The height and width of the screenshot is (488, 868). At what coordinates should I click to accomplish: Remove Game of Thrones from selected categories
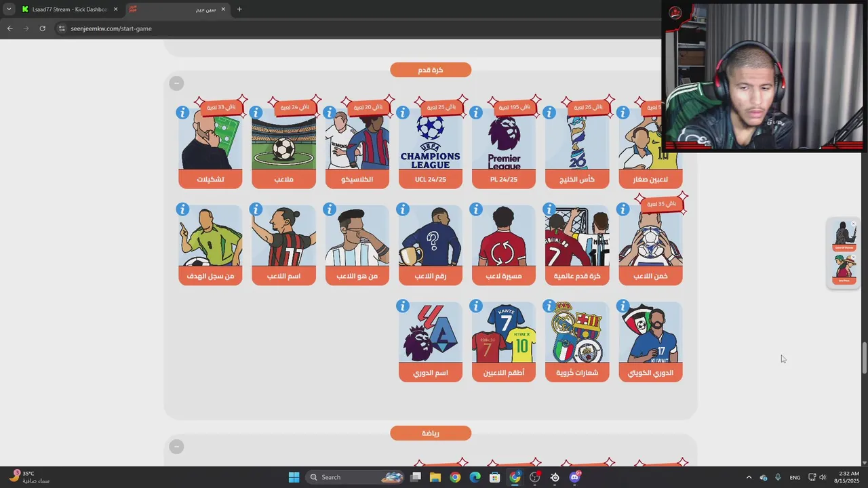click(852, 224)
